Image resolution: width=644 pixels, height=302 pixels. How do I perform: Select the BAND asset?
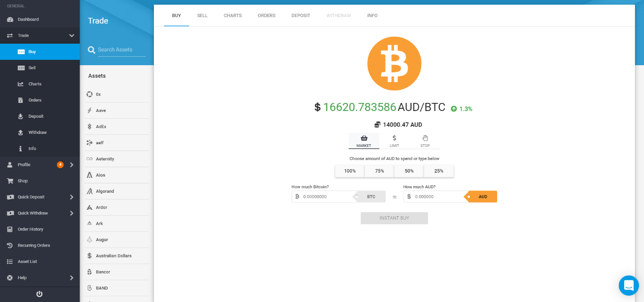pos(117,288)
